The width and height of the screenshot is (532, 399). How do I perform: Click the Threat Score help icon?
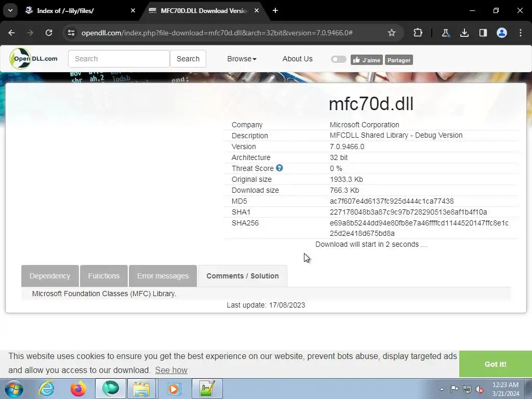click(279, 168)
